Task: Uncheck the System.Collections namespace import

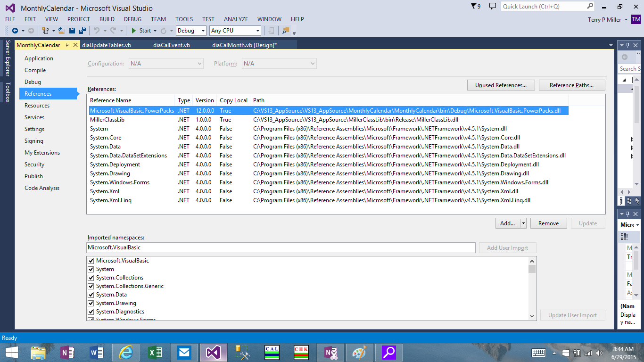Action: pyautogui.click(x=91, y=278)
